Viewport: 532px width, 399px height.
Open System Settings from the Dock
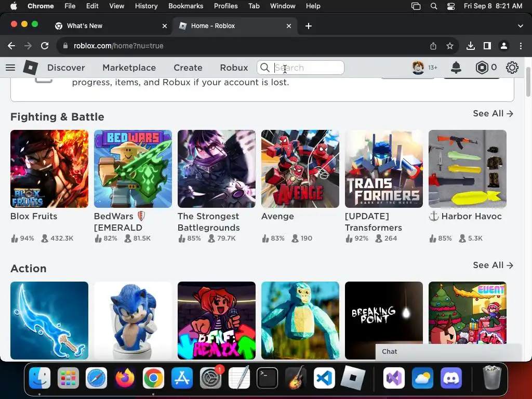pyautogui.click(x=210, y=378)
